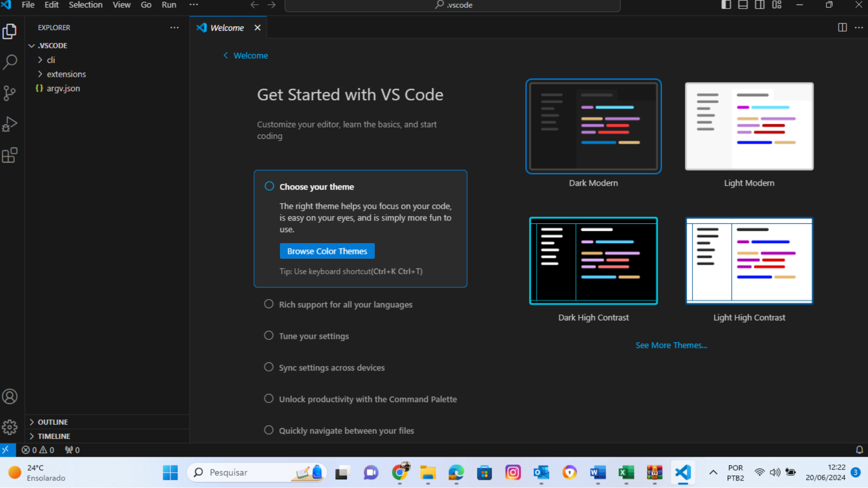Click Browse Color Themes button
Viewport: 868px width, 488px height.
click(327, 251)
